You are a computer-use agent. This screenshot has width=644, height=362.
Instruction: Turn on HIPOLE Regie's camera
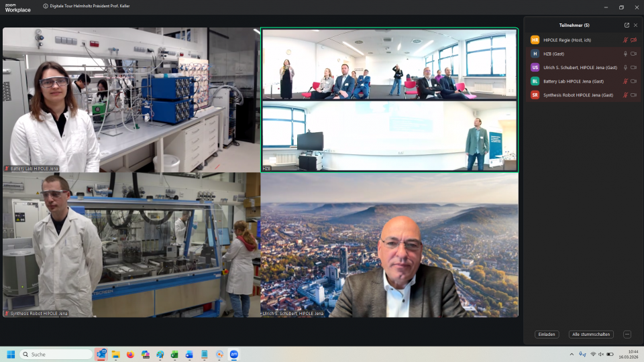634,40
